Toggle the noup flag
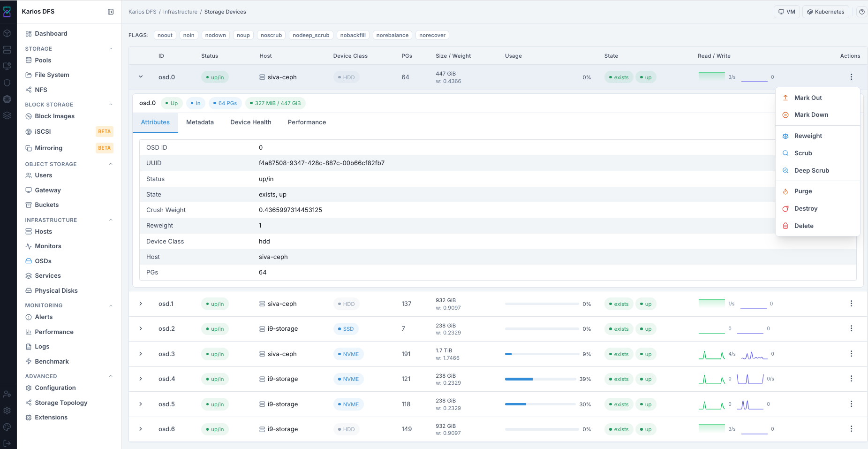868x449 pixels. point(243,35)
